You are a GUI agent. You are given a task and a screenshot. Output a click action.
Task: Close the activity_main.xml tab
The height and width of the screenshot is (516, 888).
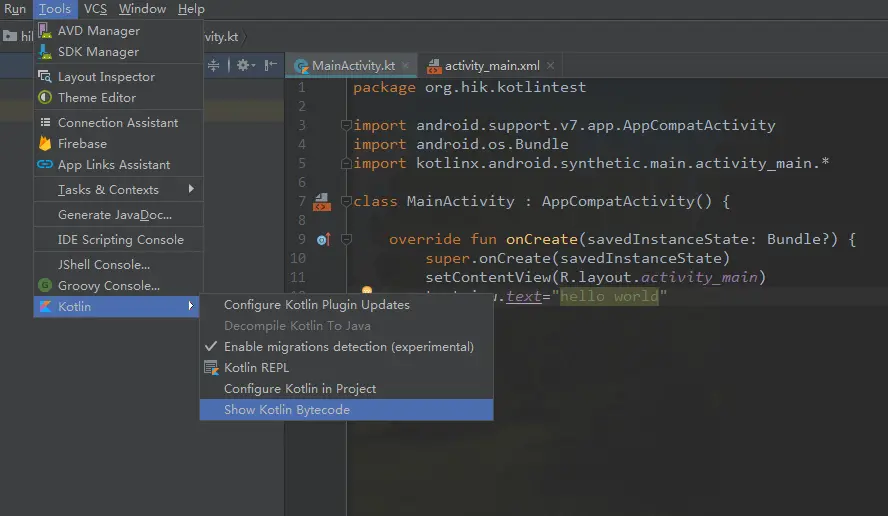550,66
